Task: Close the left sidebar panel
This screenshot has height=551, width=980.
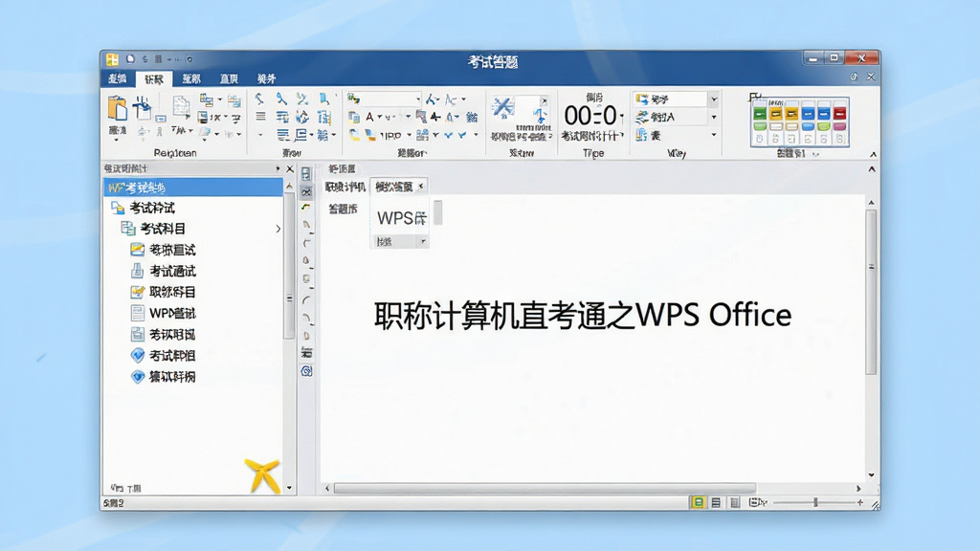Action: pyautogui.click(x=289, y=168)
